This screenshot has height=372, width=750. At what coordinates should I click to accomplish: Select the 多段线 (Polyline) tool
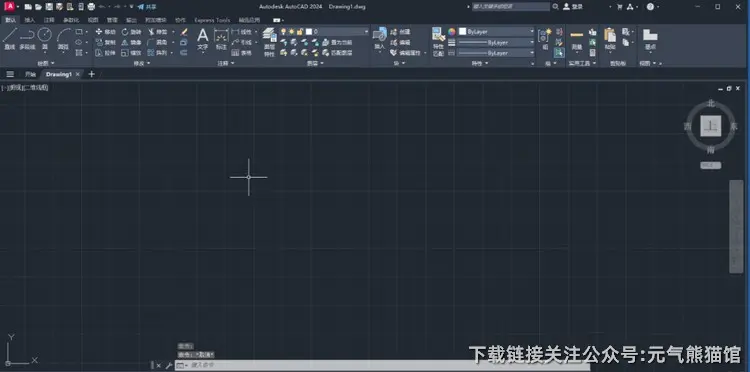point(27,39)
